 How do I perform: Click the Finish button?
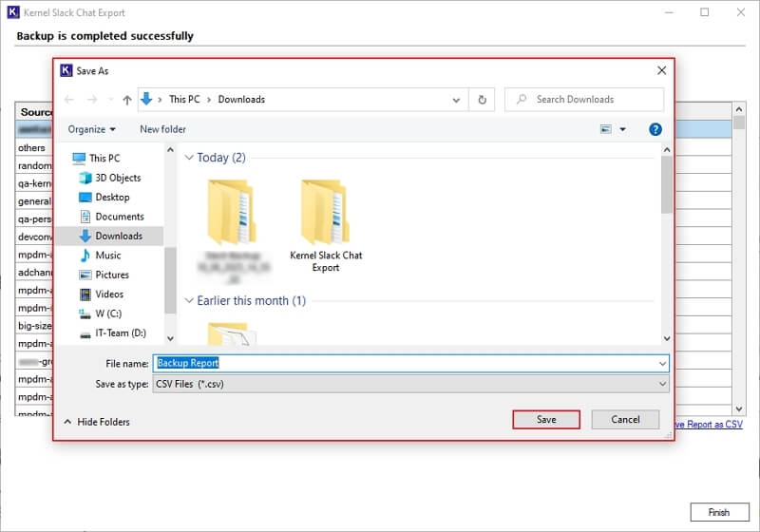719,512
